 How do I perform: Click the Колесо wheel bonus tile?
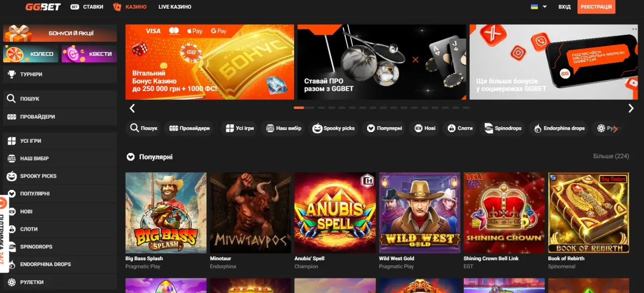point(31,54)
